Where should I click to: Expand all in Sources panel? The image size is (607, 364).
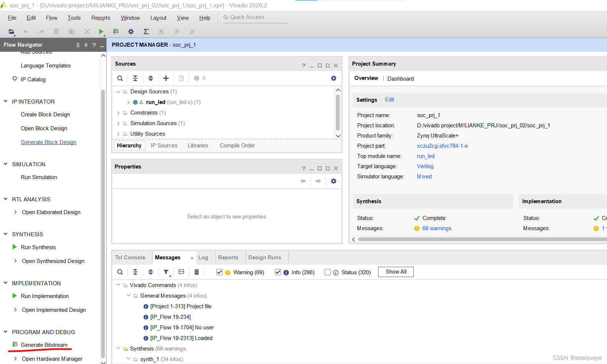pos(150,78)
